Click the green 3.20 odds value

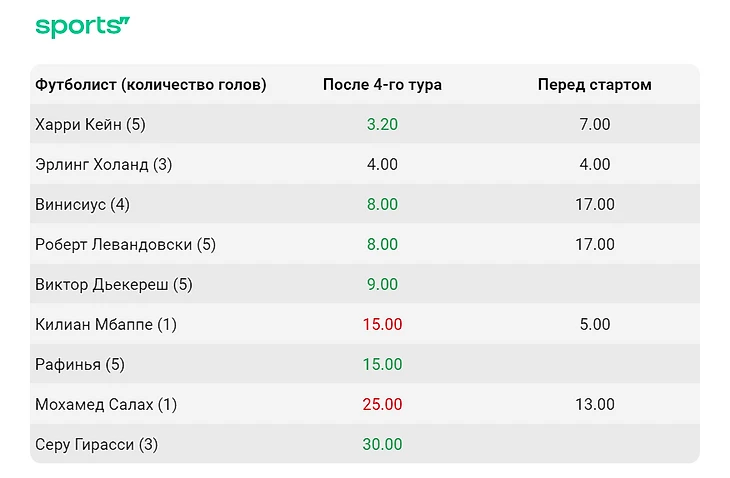(382, 124)
